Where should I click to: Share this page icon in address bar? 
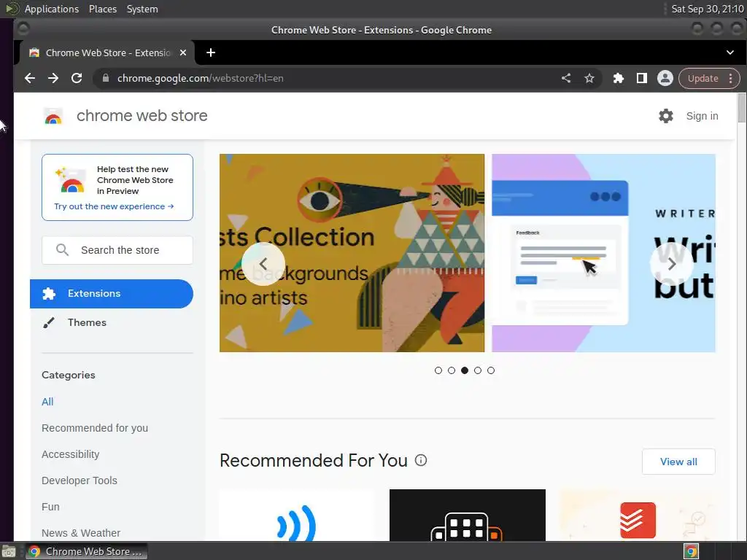[566, 78]
